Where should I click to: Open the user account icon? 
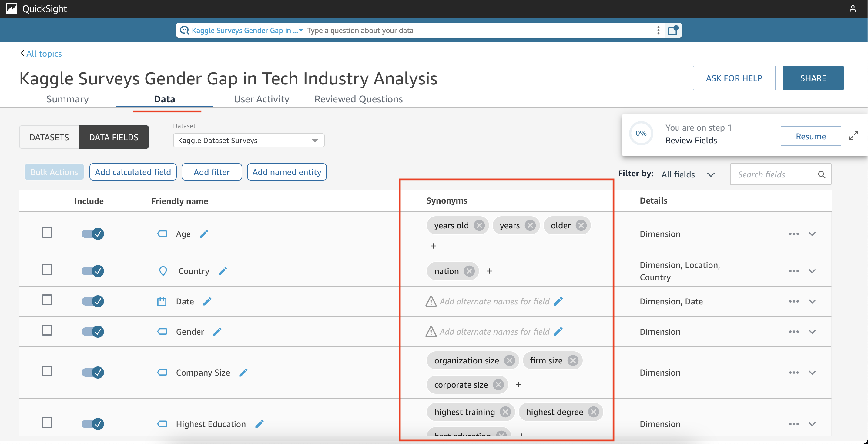click(853, 9)
